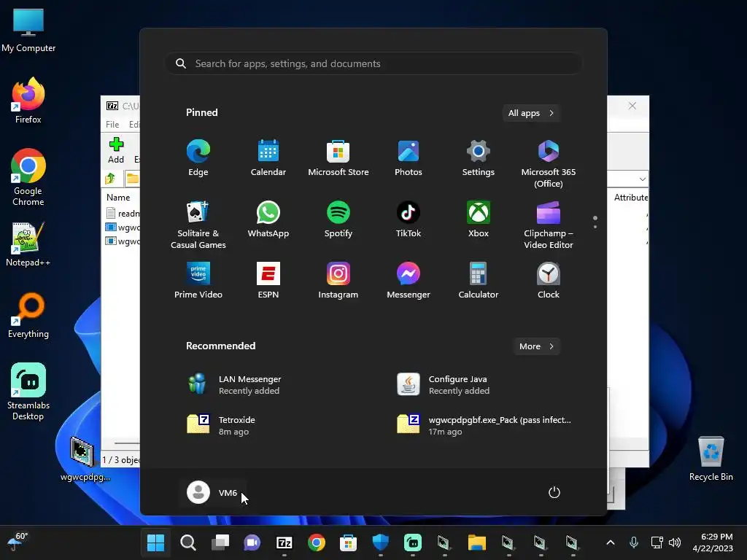Open the volume control in system tray
747x560 pixels.
675,542
